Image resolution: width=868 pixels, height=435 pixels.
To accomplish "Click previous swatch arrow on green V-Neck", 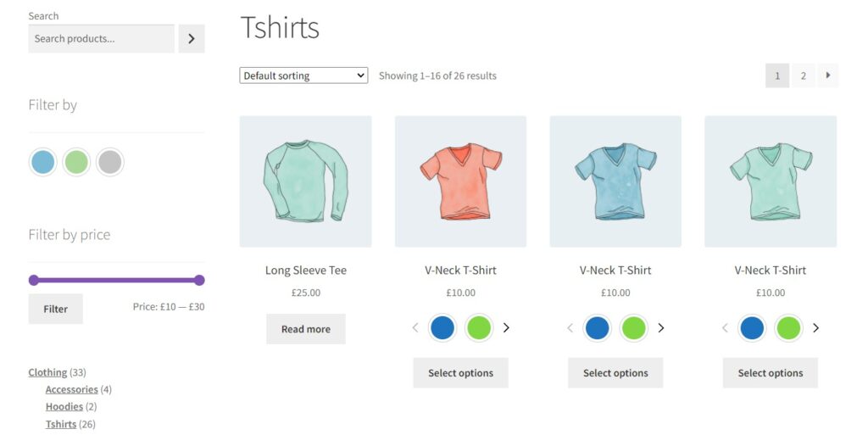I will click(x=725, y=328).
